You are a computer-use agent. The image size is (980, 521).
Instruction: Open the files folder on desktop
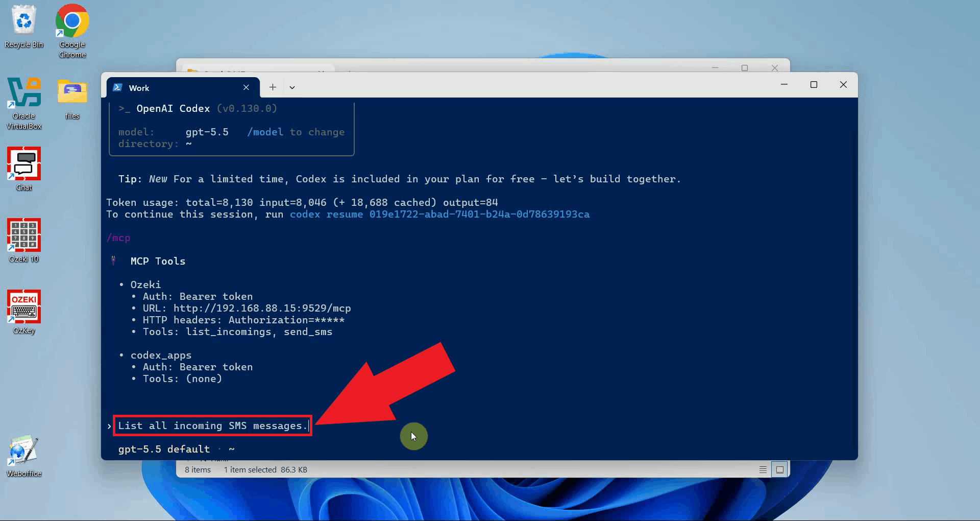click(72, 99)
